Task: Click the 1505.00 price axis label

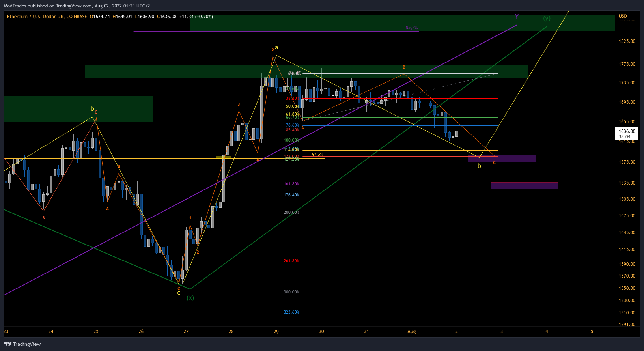Action: [627, 199]
